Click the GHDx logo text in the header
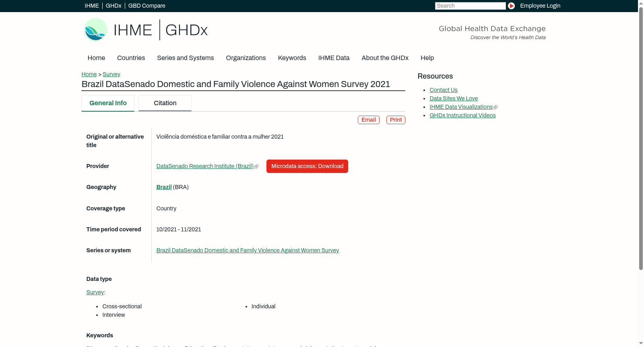Screen dimensions: 644x347 click(186, 30)
